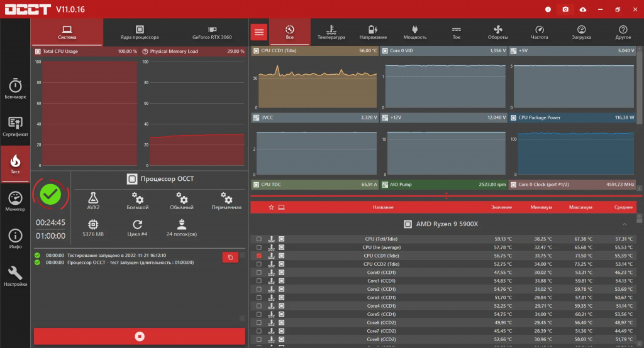Select the Обороты fan tab

(498, 32)
